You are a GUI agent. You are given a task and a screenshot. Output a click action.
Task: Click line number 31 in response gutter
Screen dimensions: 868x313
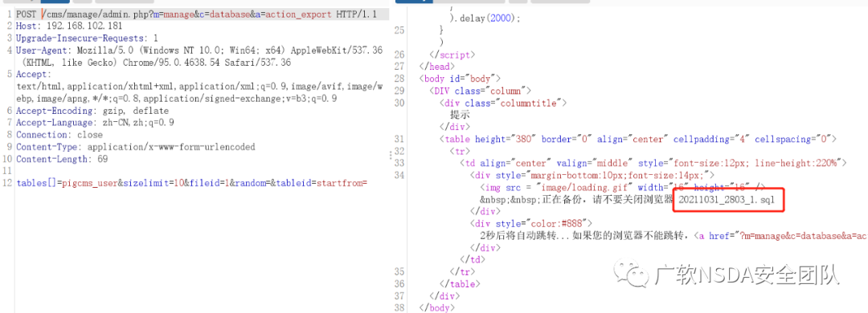click(399, 140)
